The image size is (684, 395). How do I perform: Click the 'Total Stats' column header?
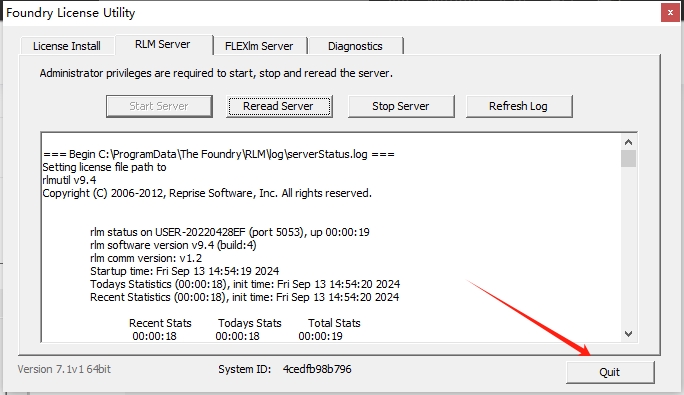[334, 323]
